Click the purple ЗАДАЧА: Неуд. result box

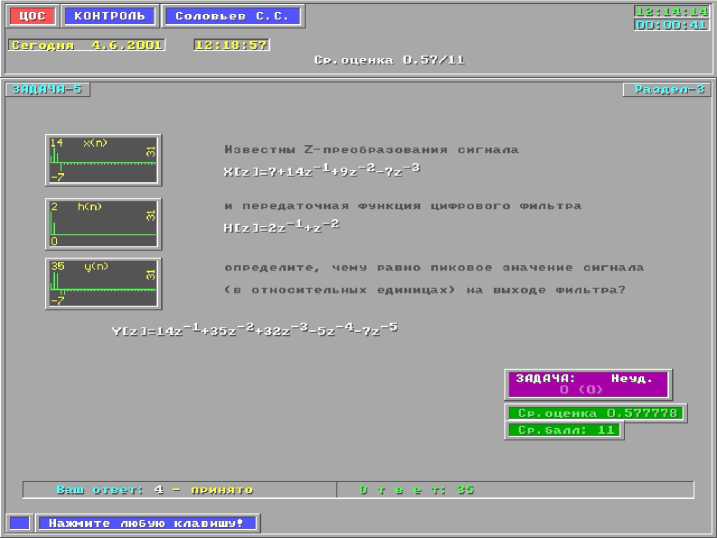pyautogui.click(x=588, y=384)
